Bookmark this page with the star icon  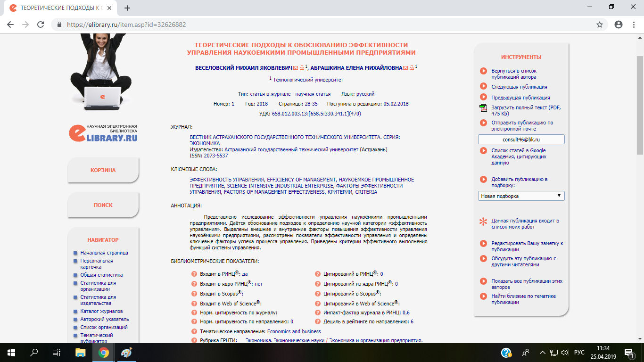coord(600,25)
